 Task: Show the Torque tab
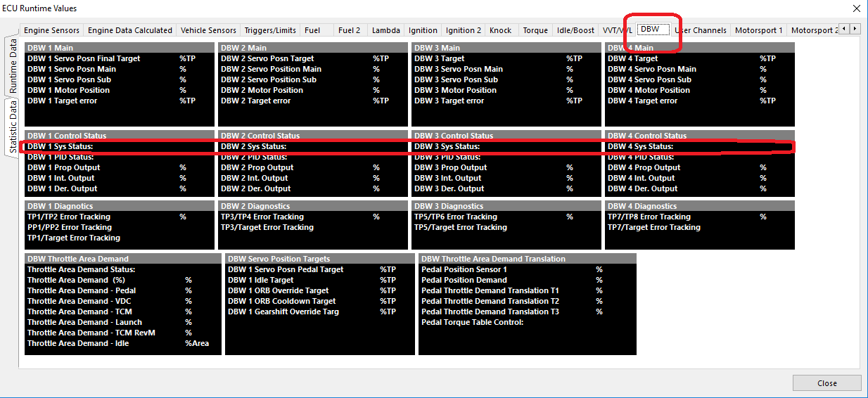(535, 30)
